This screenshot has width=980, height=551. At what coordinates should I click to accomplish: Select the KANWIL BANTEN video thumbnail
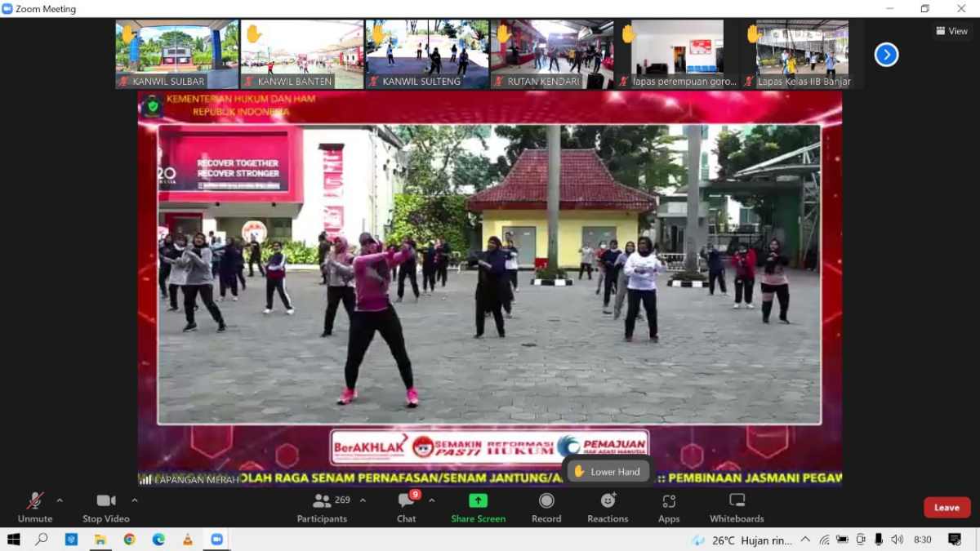pyautogui.click(x=301, y=54)
